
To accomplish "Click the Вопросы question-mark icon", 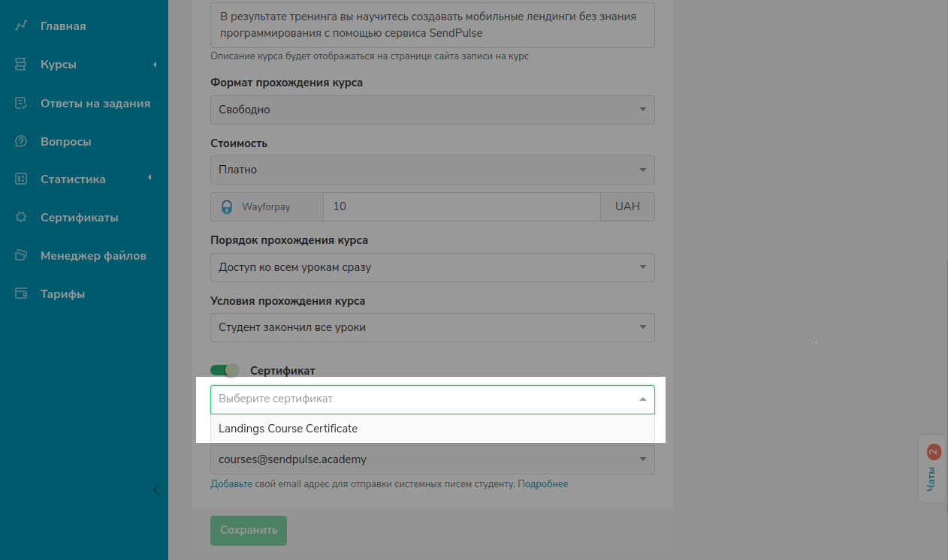I will pyautogui.click(x=21, y=141).
